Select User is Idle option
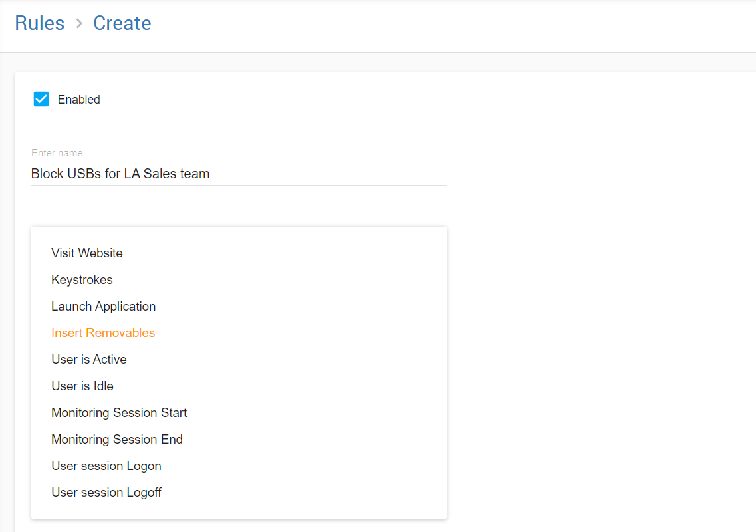This screenshot has height=532, width=756. click(82, 386)
